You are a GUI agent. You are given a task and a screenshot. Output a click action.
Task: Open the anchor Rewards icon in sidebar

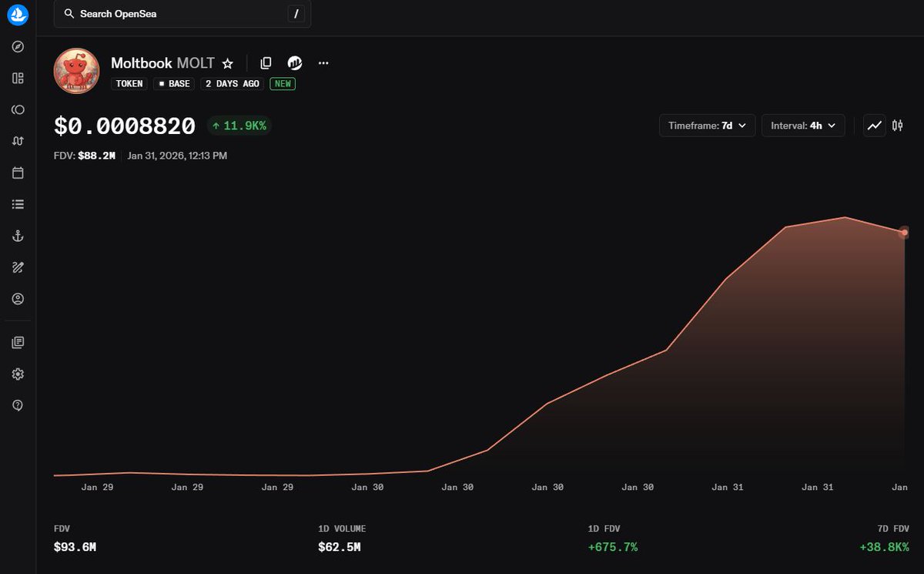coord(18,236)
